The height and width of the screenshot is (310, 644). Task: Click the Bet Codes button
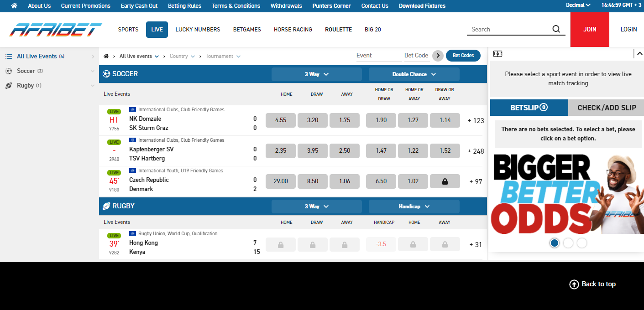(x=463, y=56)
